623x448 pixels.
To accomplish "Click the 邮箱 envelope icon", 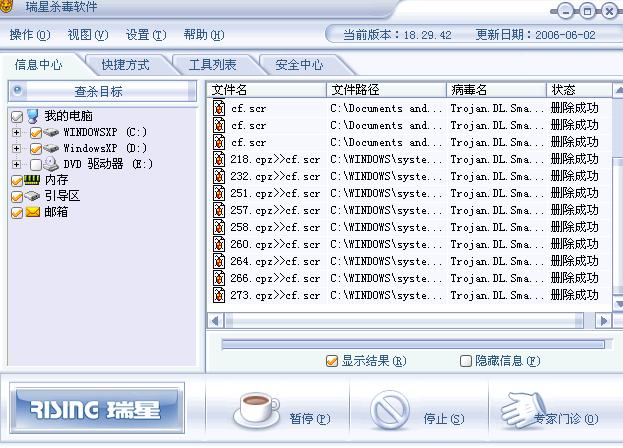I will (x=33, y=212).
